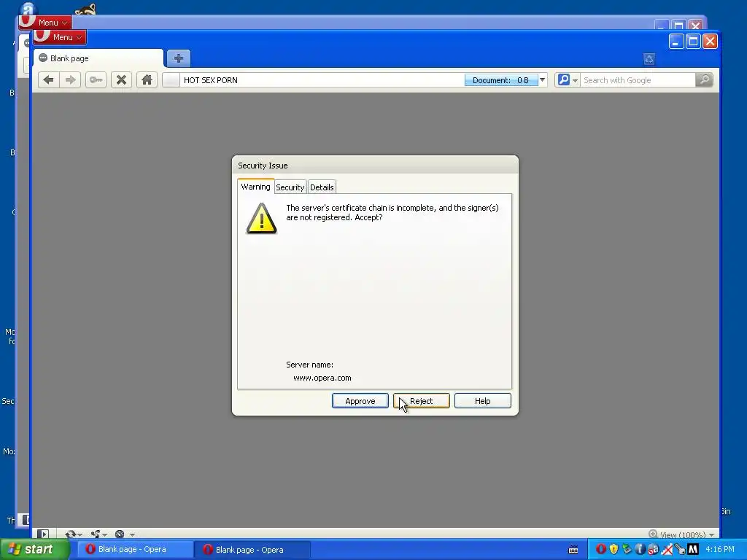Click the Opera tray icon
Viewport: 747px width, 560px height.
point(601,549)
